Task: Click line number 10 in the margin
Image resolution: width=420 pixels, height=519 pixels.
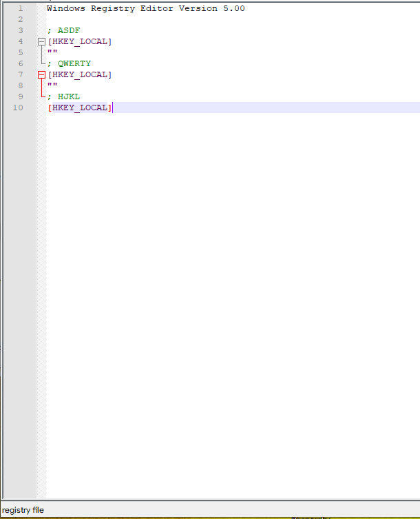Action: (18, 108)
